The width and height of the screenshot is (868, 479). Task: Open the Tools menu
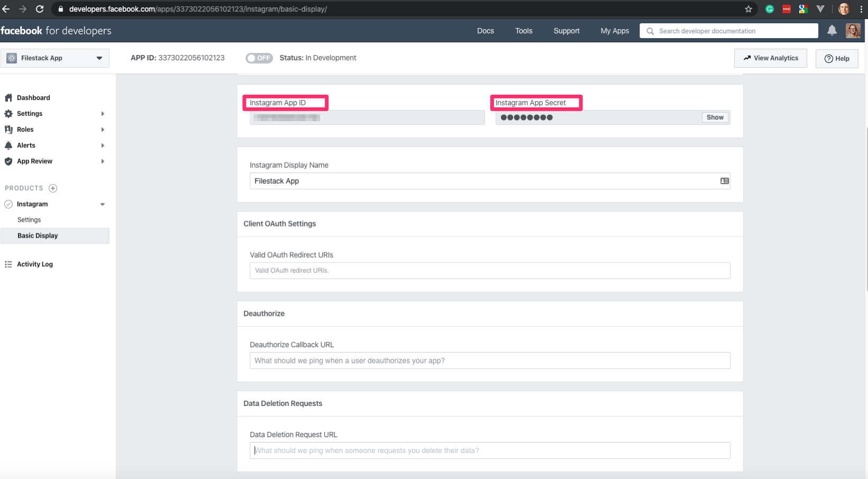tap(524, 31)
